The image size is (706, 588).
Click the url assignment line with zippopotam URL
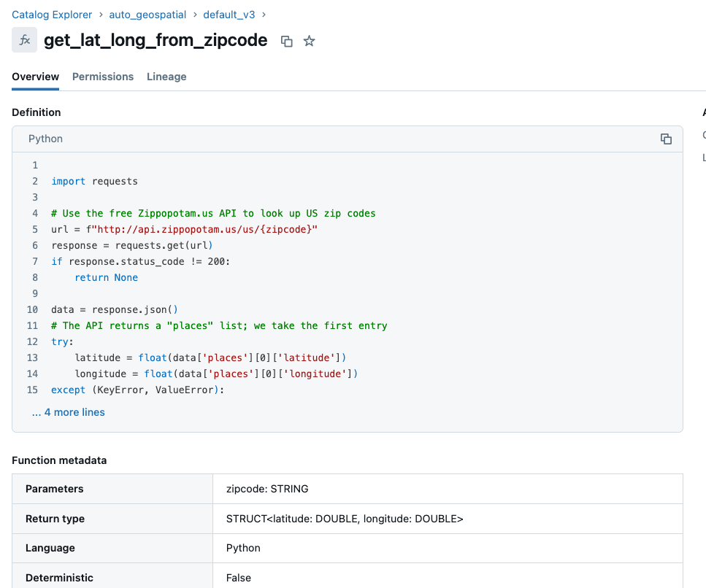pos(185,230)
